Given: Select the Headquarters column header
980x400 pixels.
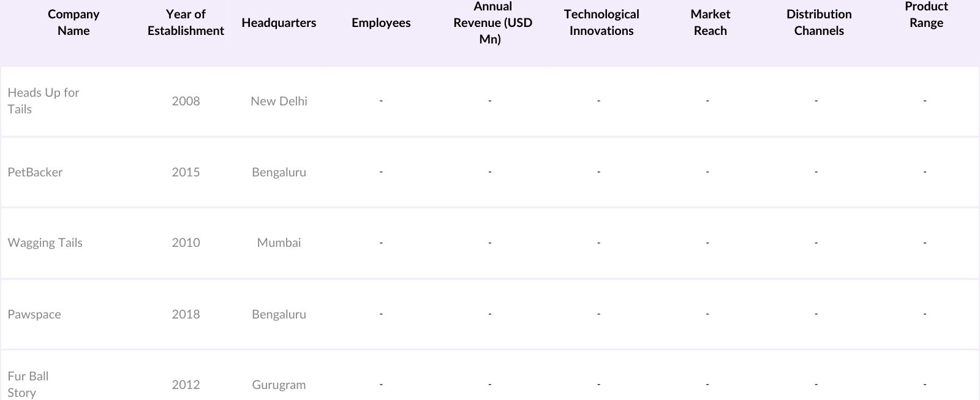Looking at the screenshot, I should [279, 23].
